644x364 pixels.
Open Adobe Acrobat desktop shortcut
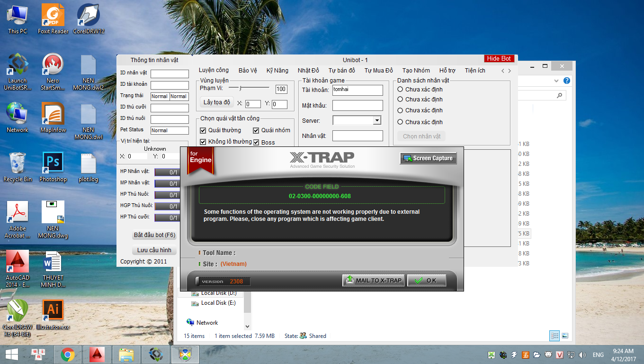[18, 219]
